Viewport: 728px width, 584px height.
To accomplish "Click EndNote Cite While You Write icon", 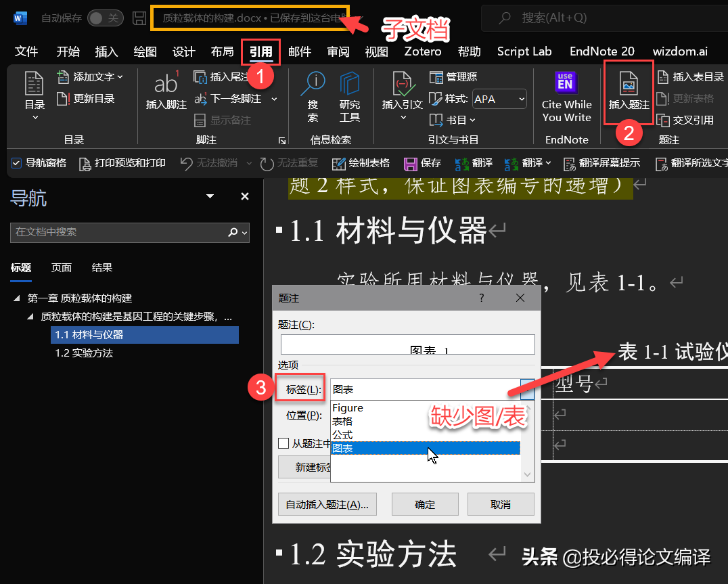I will [x=566, y=82].
